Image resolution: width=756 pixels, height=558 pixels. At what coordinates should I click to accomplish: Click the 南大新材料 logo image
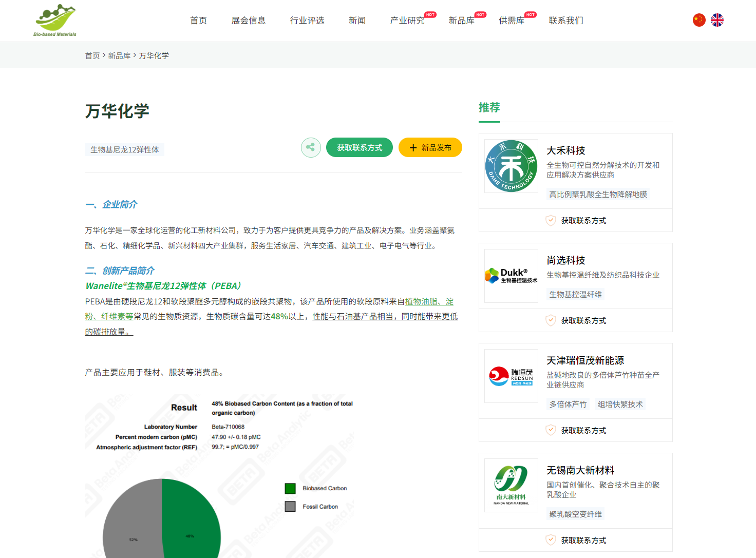click(511, 485)
